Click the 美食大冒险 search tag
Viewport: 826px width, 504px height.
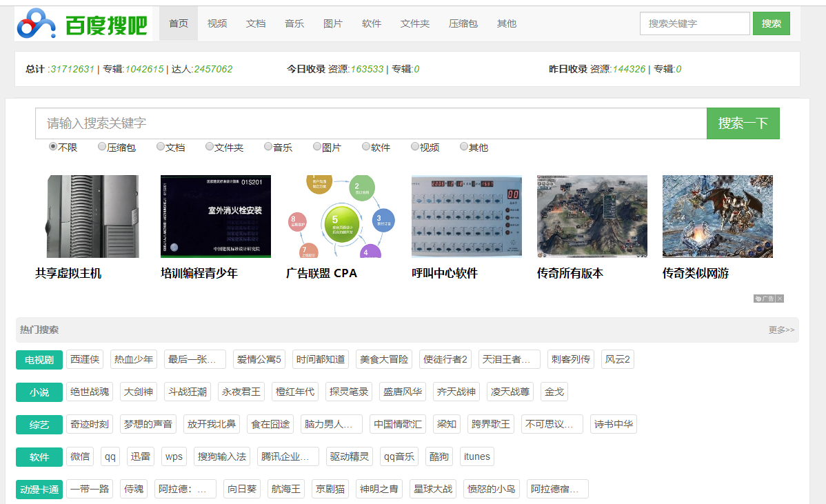(384, 359)
